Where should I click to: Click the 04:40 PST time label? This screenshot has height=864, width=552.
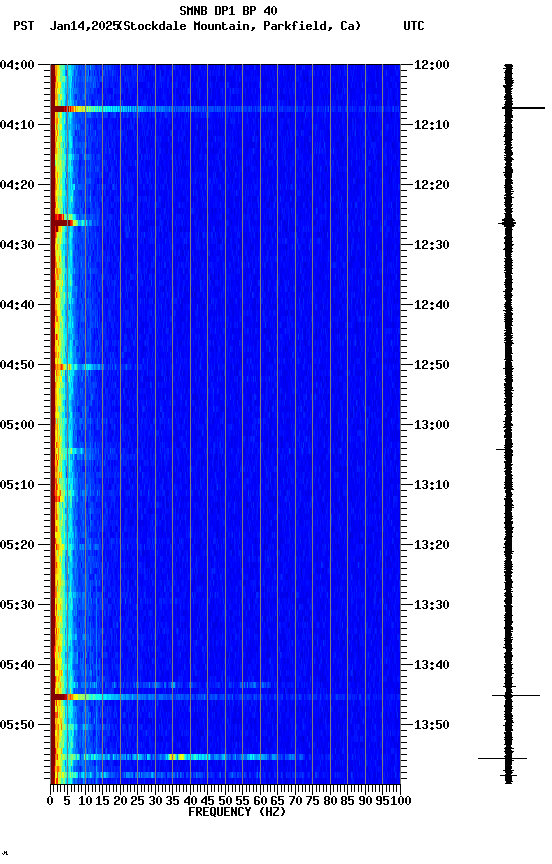tap(17, 305)
